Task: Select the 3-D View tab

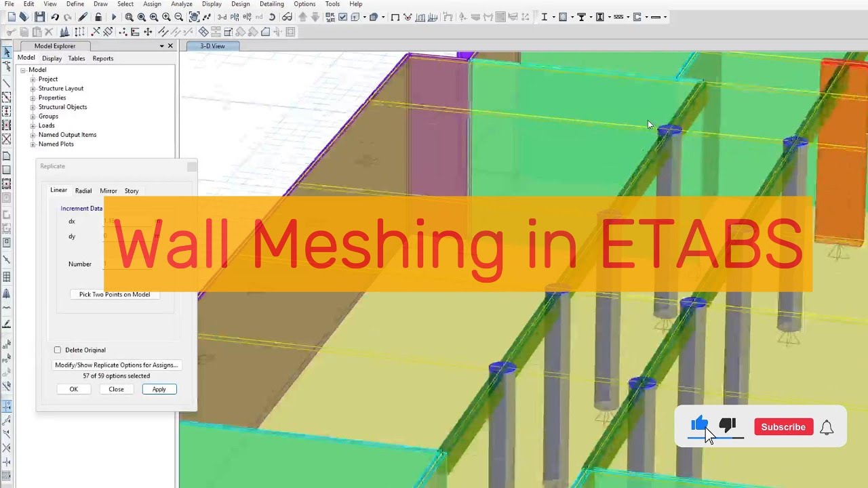Action: tap(212, 46)
